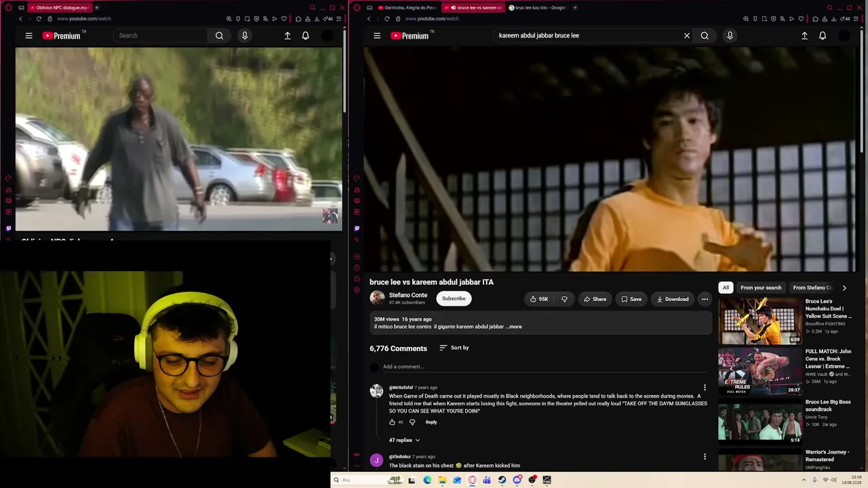The image size is (868, 488).
Task: Add a new tab in right browser window
Action: 575,7
